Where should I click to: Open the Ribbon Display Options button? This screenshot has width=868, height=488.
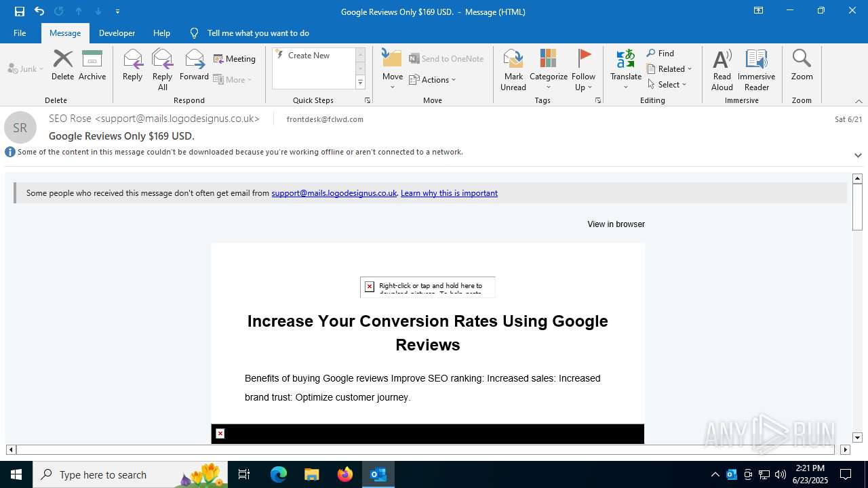758,11
